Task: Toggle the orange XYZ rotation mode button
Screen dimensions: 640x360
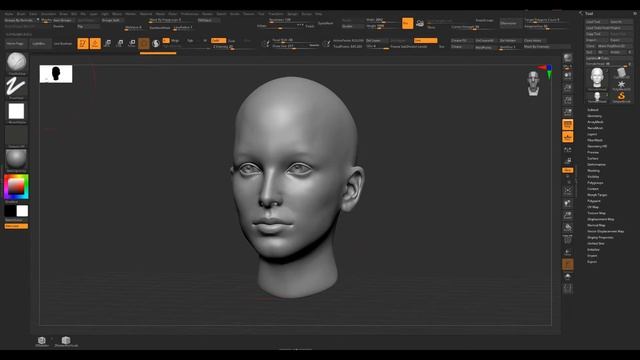Action: click(568, 170)
